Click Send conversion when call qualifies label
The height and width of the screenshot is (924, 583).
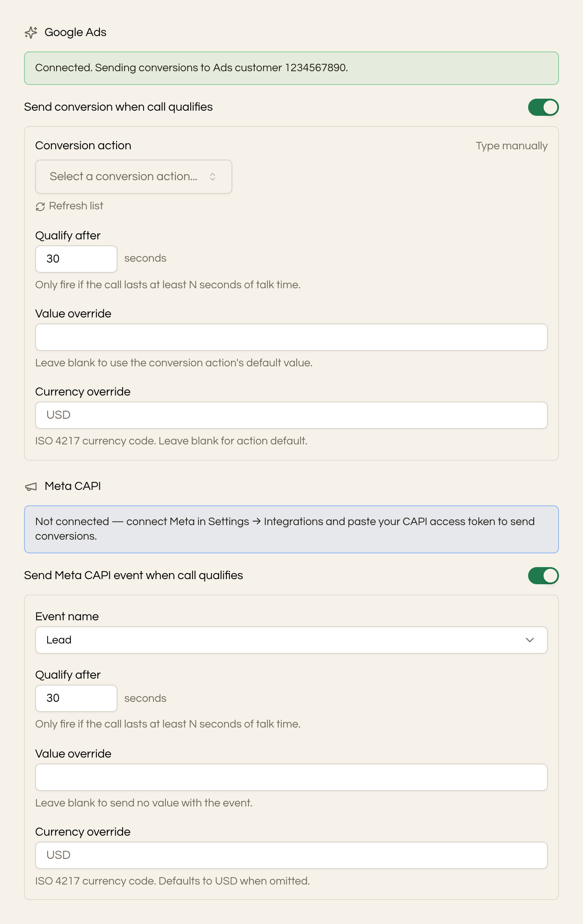(118, 107)
